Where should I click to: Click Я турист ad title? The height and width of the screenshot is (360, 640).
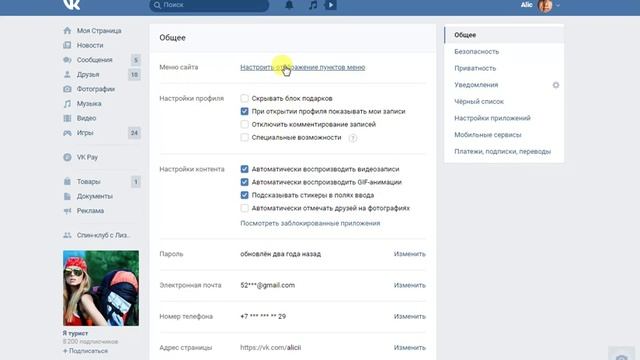pos(75,333)
